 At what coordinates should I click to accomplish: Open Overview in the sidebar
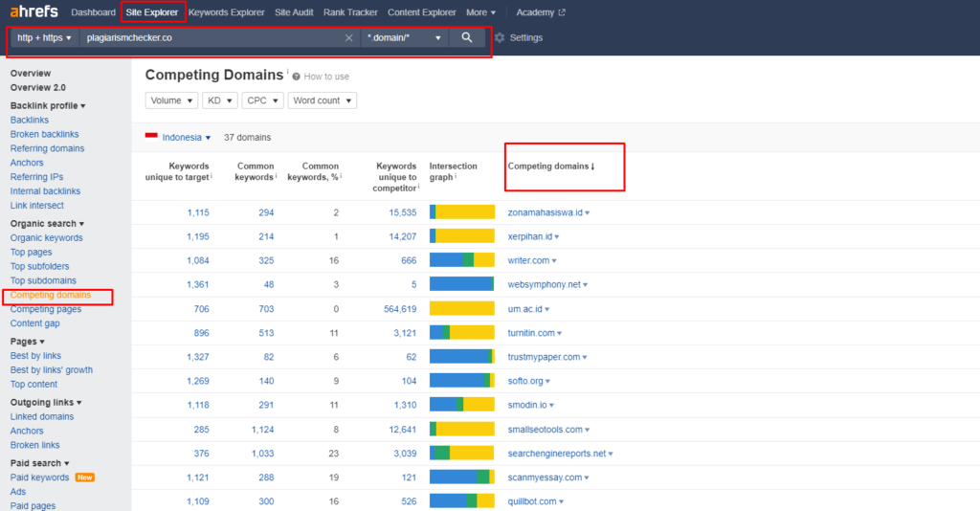click(31, 73)
